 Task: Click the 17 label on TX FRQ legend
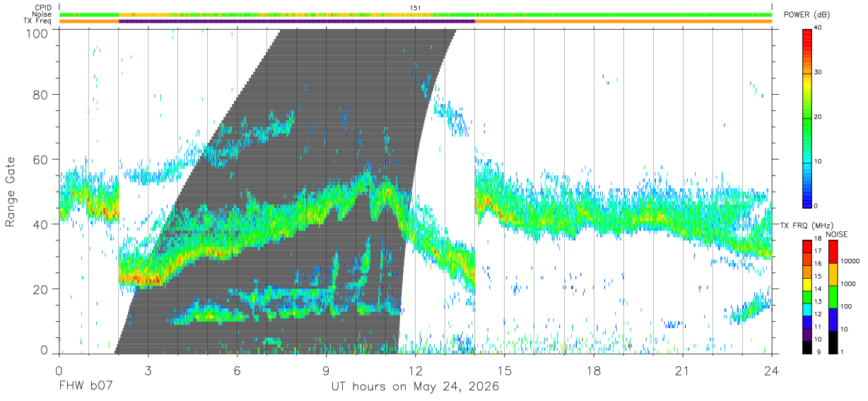tap(818, 250)
